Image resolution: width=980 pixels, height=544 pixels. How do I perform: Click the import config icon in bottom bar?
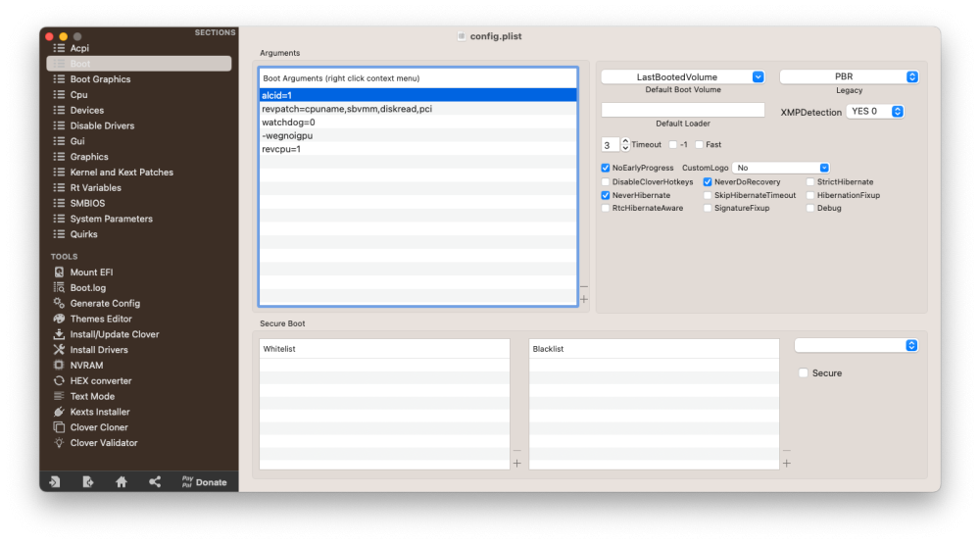click(55, 482)
